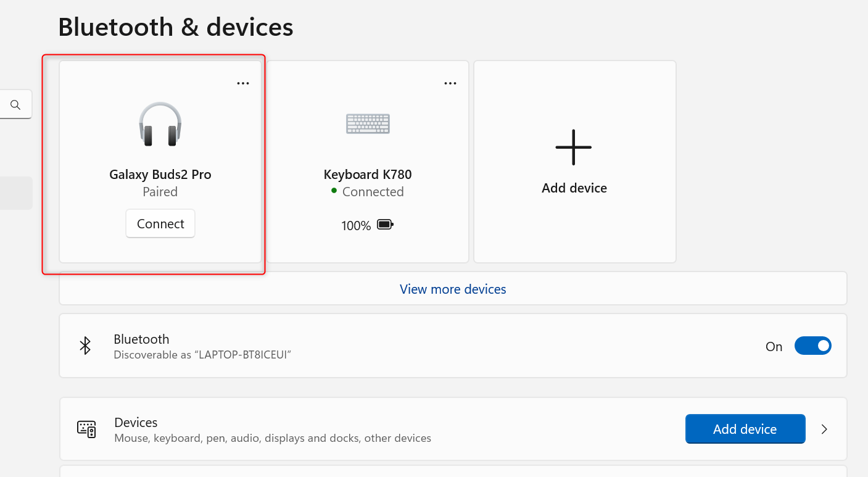Click the large plus icon to add a device
Screen dimensions: 868x477
tap(574, 147)
